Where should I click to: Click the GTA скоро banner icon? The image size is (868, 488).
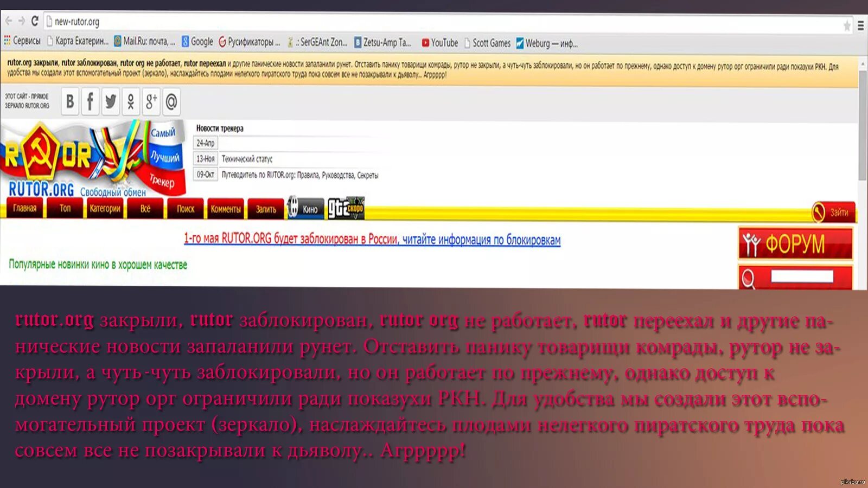coord(346,209)
